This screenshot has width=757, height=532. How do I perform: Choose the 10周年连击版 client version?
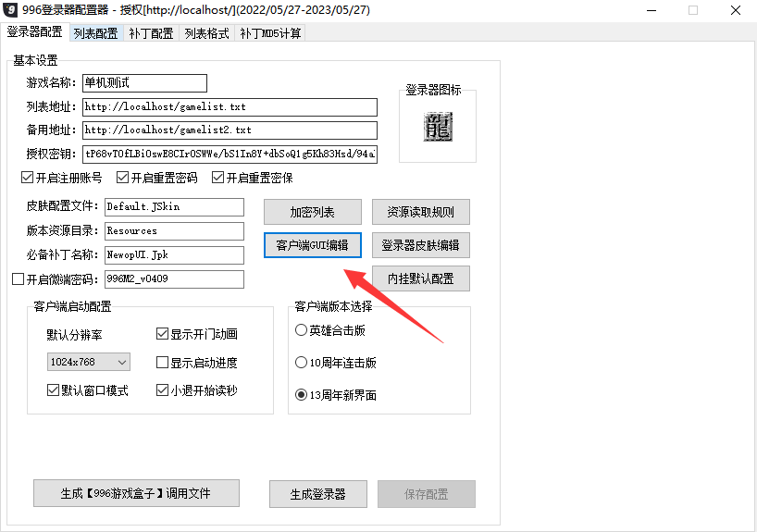point(301,363)
